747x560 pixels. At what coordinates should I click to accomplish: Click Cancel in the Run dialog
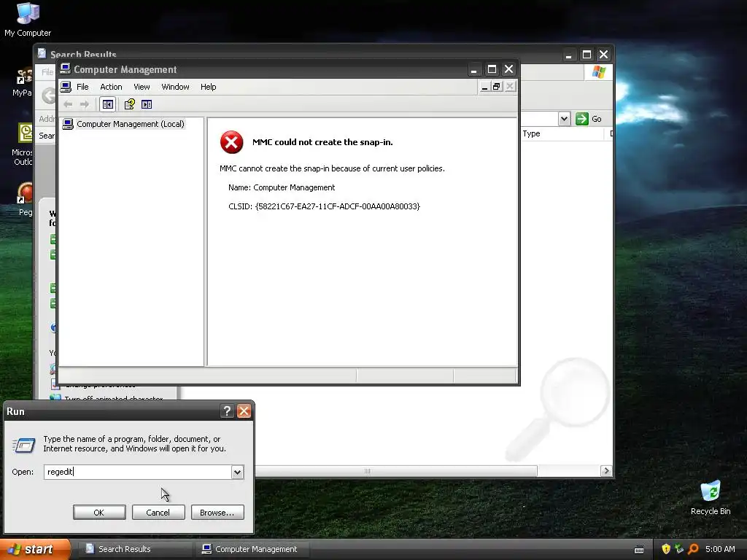158,513
